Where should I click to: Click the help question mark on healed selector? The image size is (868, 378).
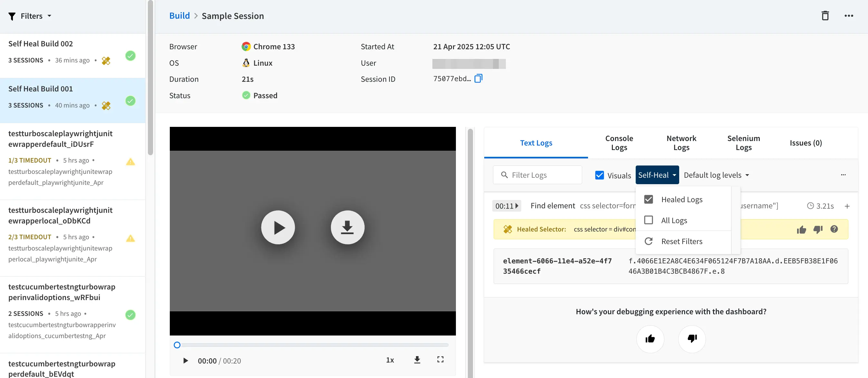click(x=834, y=229)
